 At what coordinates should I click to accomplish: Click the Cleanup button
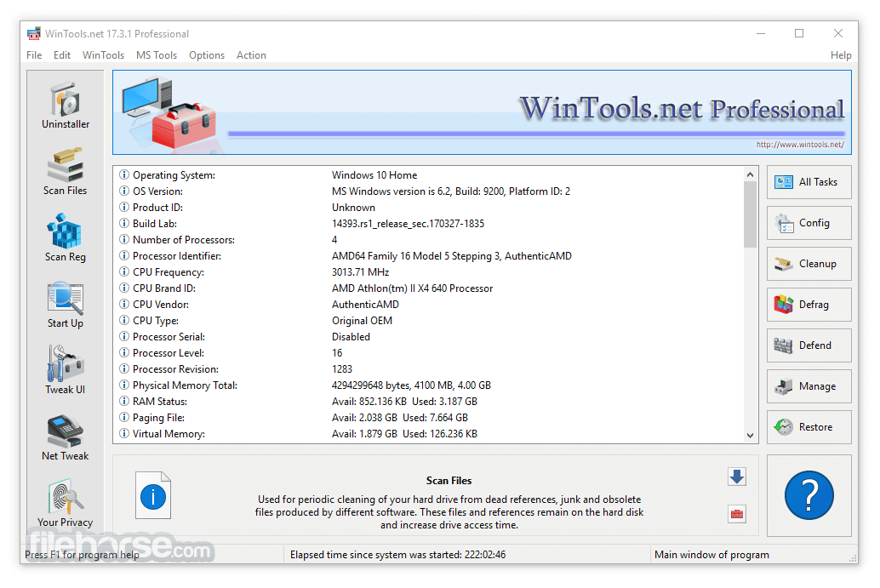pos(809,264)
